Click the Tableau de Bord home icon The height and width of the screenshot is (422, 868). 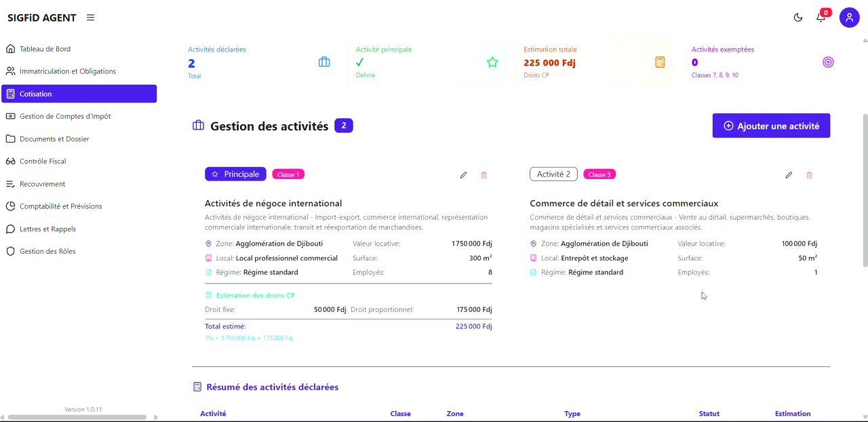[9, 48]
